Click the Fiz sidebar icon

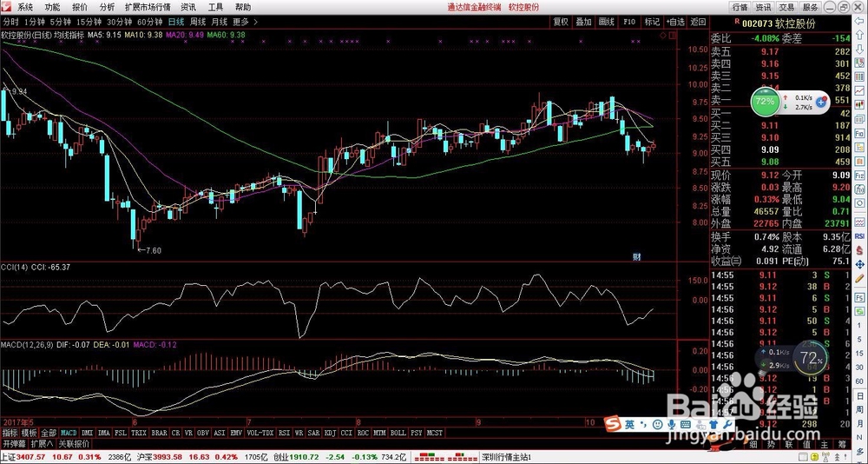click(x=860, y=174)
